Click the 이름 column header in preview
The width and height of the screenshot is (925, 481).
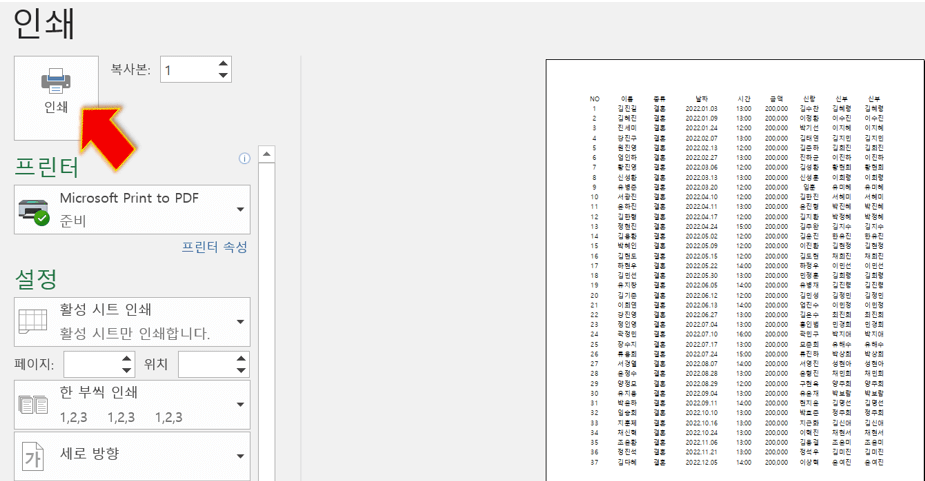coord(627,99)
